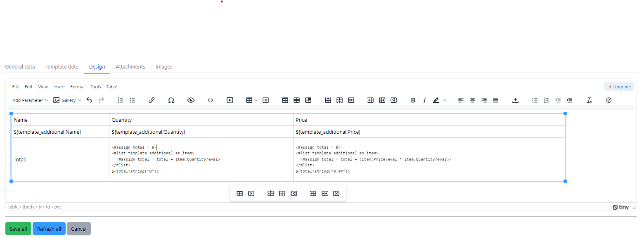Switch to General data tab
The width and height of the screenshot is (644, 239).
[20, 66]
